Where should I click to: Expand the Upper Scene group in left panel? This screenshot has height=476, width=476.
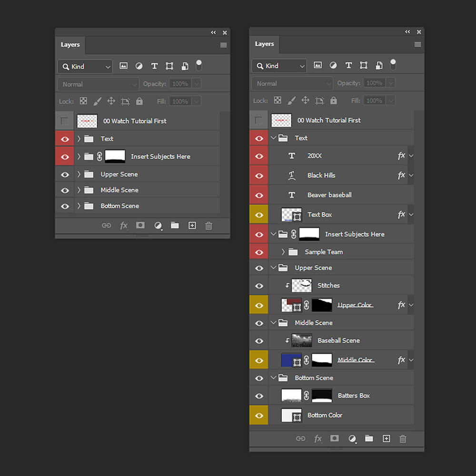pos(79,174)
